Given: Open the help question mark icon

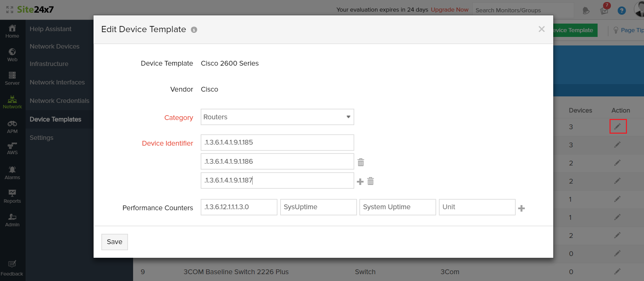Looking at the screenshot, I should point(622,11).
